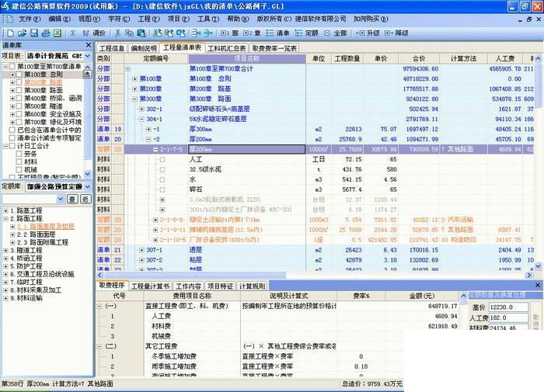The width and height of the screenshot is (544, 392).
Task: Click the block copy icon before the indent arrows
Action: pos(169,33)
